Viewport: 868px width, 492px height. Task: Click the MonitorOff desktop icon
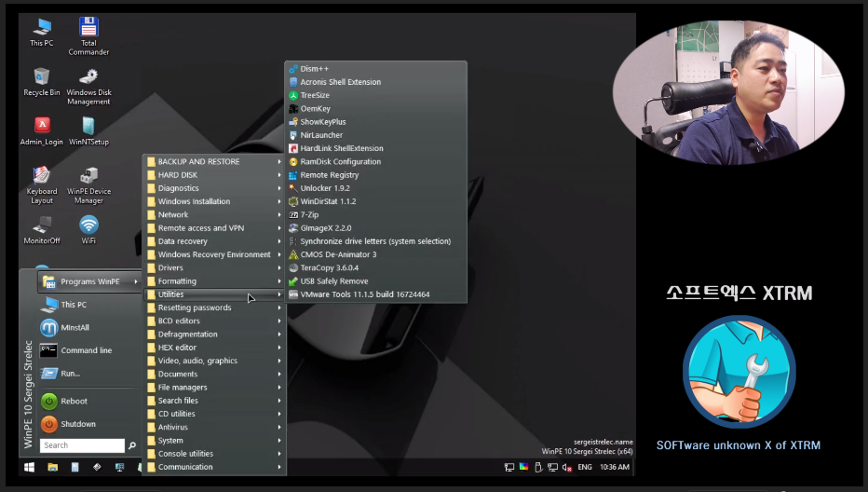[x=42, y=230]
